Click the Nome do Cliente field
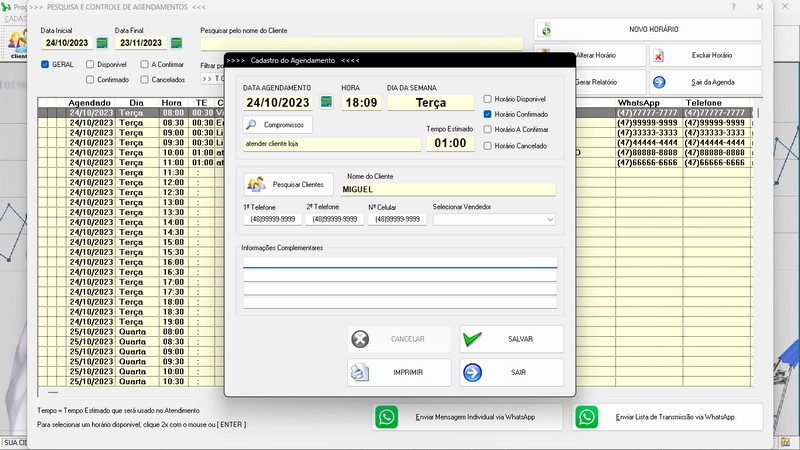800x450 pixels. click(448, 189)
